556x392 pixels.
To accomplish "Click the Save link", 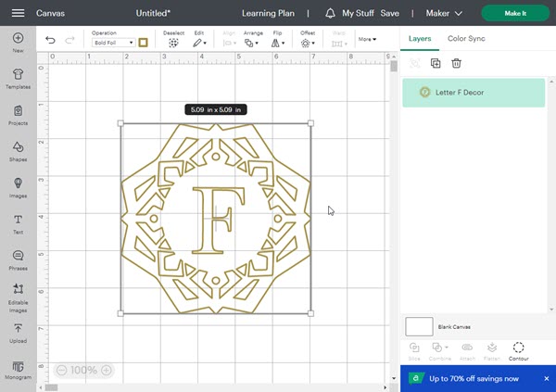I will (x=389, y=14).
